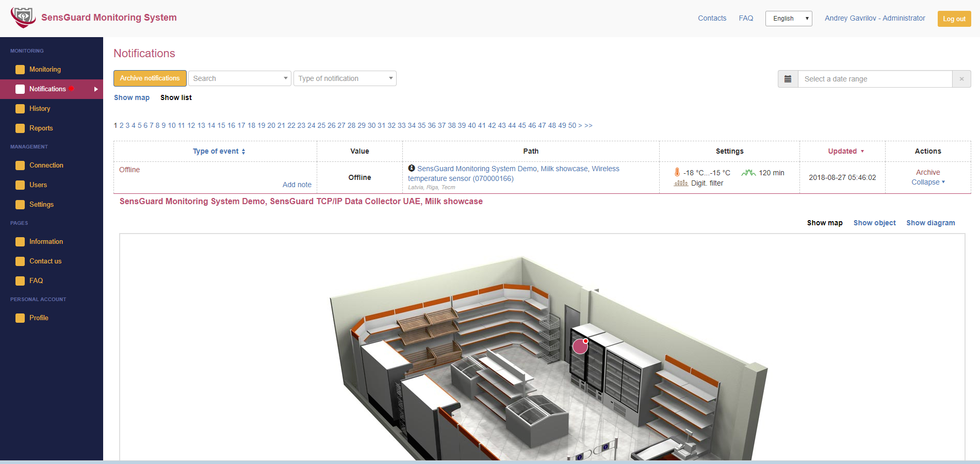Expand Type of notification dropdown
Viewport: 980px width, 464px height.
point(345,78)
